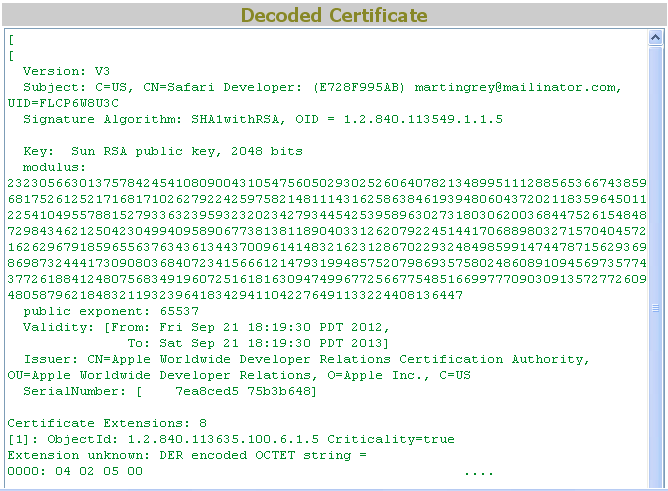Click the 'Version: V3' line
668x491 pixels.
coord(66,71)
